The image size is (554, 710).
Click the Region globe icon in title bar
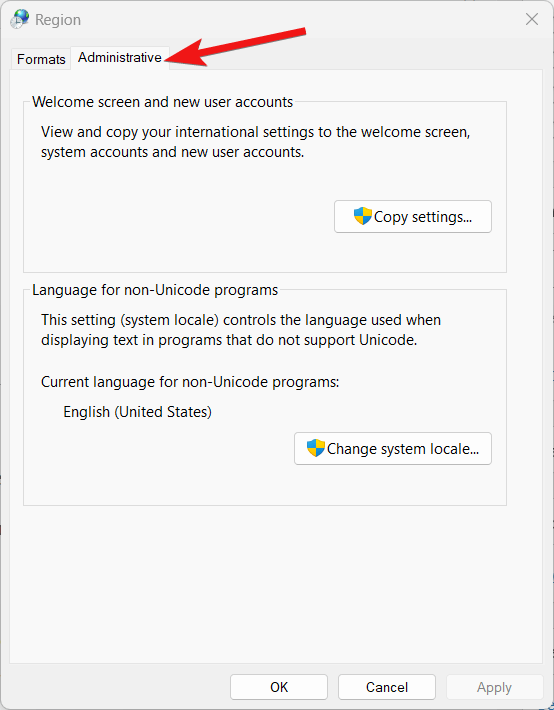pos(19,19)
